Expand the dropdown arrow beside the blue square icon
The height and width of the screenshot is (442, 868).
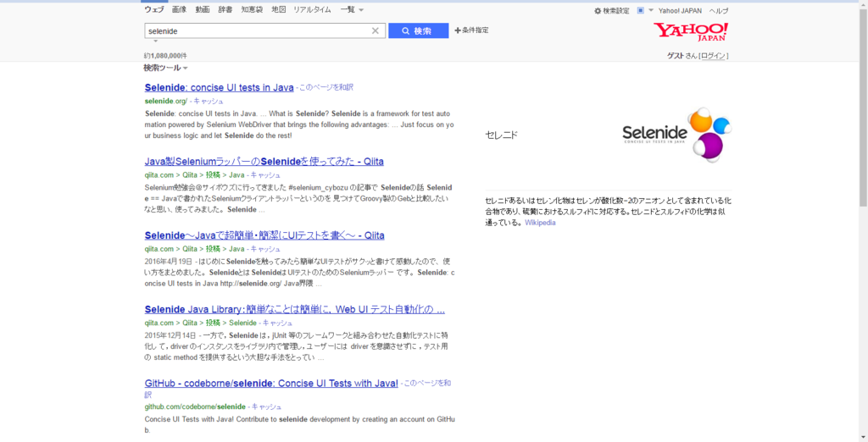[651, 10]
